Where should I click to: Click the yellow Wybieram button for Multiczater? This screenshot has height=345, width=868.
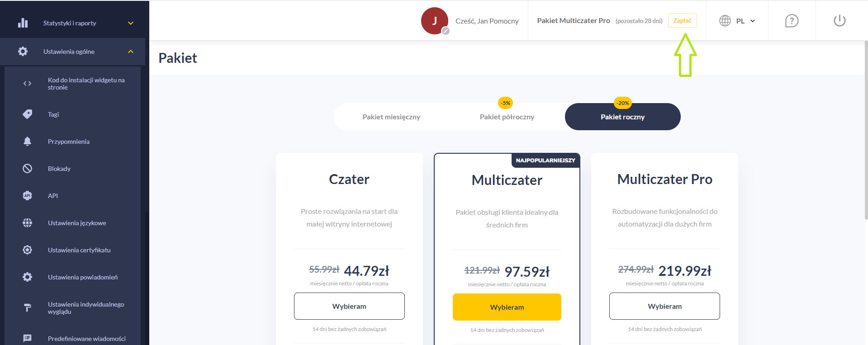pyautogui.click(x=507, y=307)
